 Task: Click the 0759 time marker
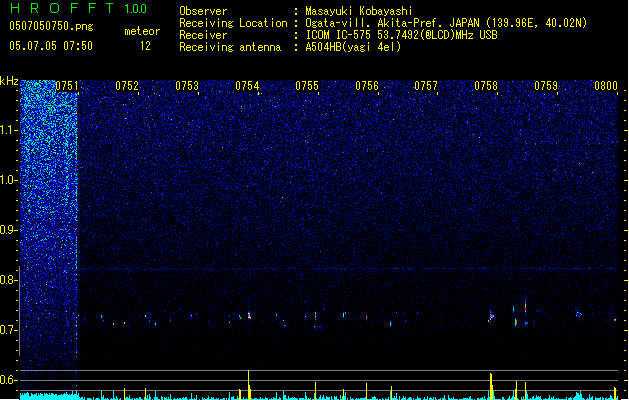[x=546, y=86]
